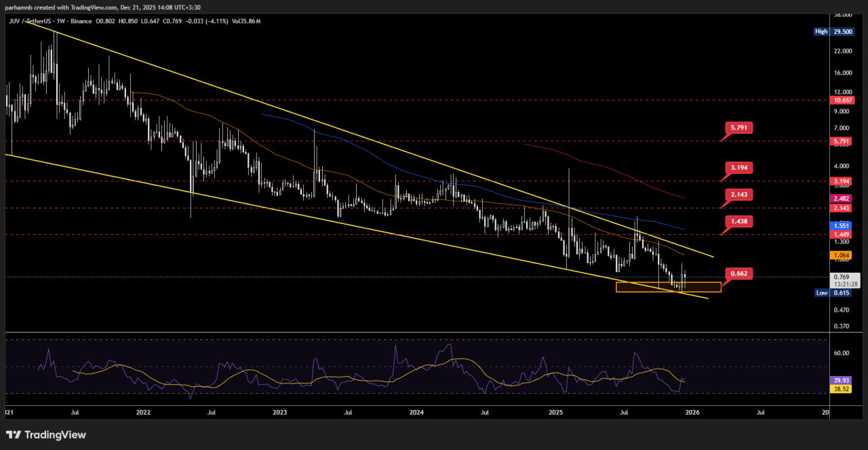Select the 2.482 magenta price axis label

coord(842,198)
